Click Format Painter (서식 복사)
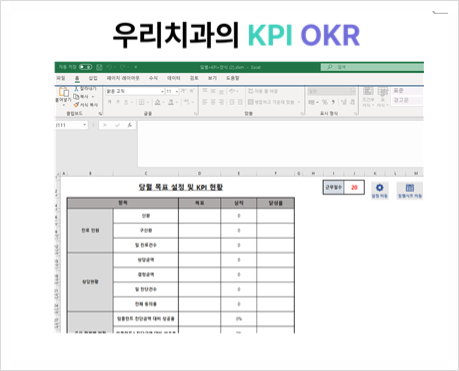Viewport: 459px width, 371px height. tap(86, 105)
